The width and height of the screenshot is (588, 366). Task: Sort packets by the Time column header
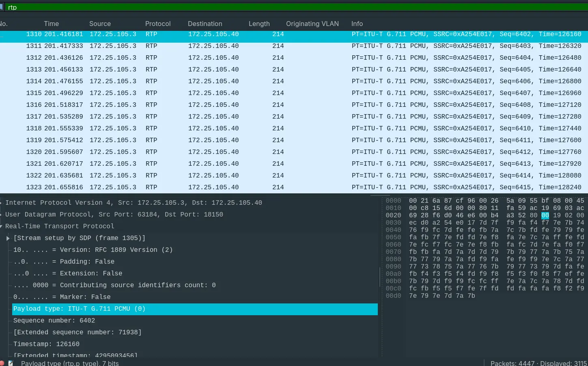(x=52, y=24)
